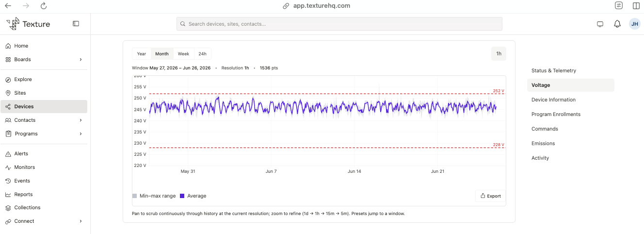The height and width of the screenshot is (234, 644).
Task: Click the Alerts warning triangle icon
Action: click(8, 154)
